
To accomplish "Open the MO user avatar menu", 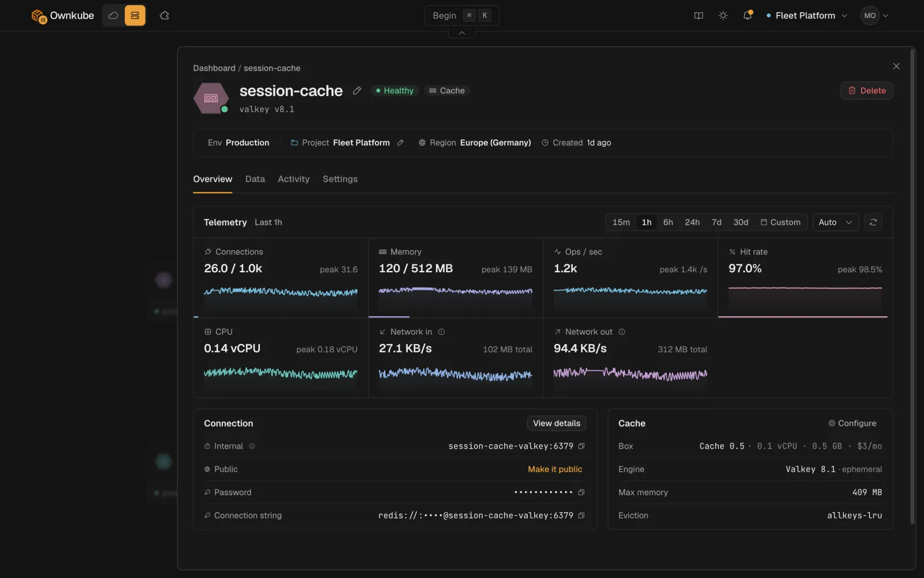I will (874, 16).
